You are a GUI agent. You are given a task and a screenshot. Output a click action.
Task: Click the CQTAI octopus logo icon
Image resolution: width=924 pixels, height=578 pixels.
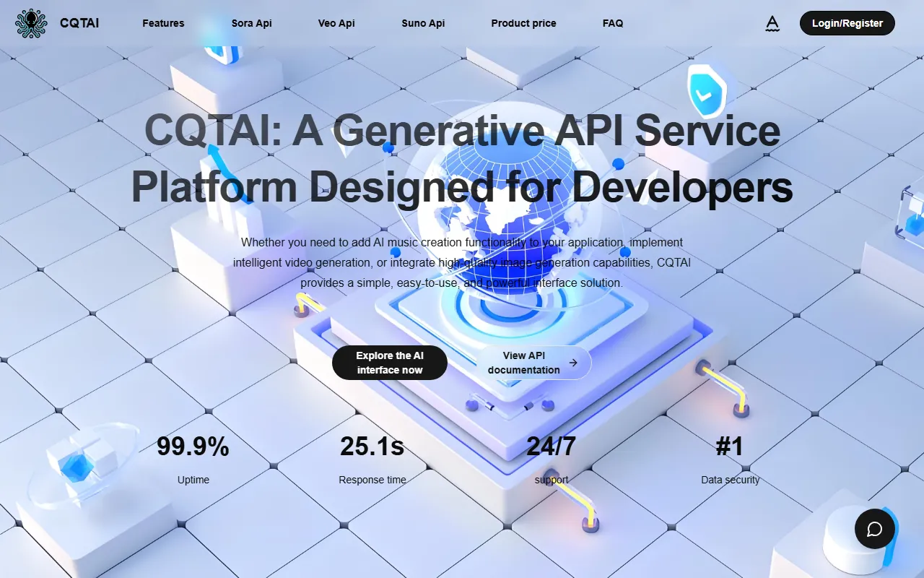(30, 23)
